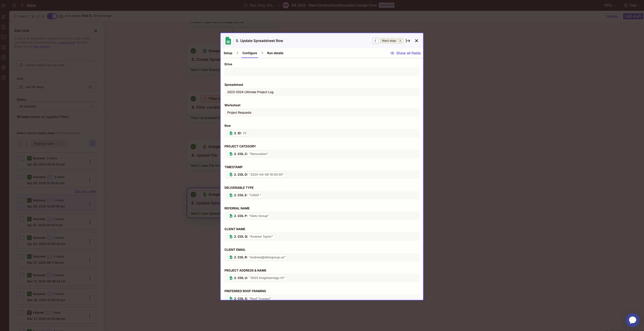Click the Go to end arrow-bar icon
Viewport: 644px width, 331px height.
click(408, 41)
